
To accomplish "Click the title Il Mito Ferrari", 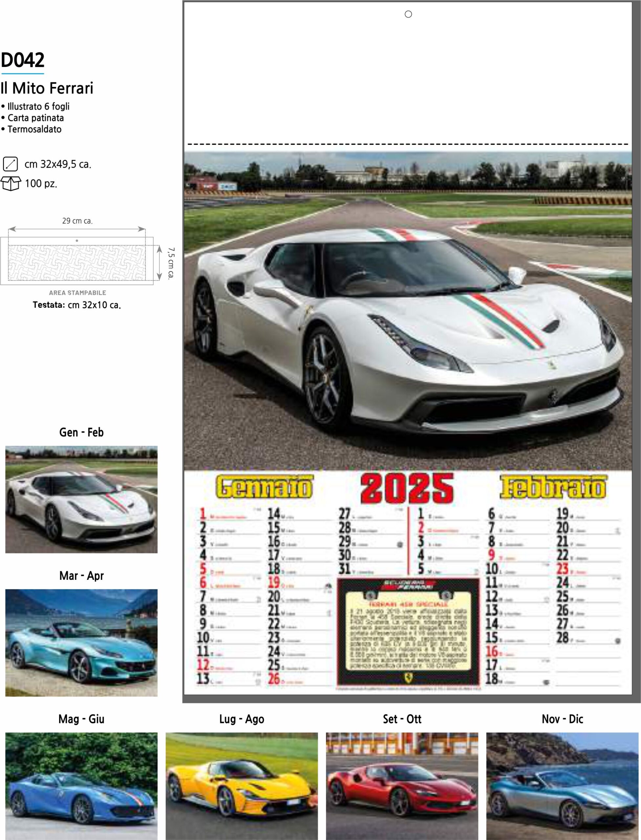I will (x=47, y=88).
